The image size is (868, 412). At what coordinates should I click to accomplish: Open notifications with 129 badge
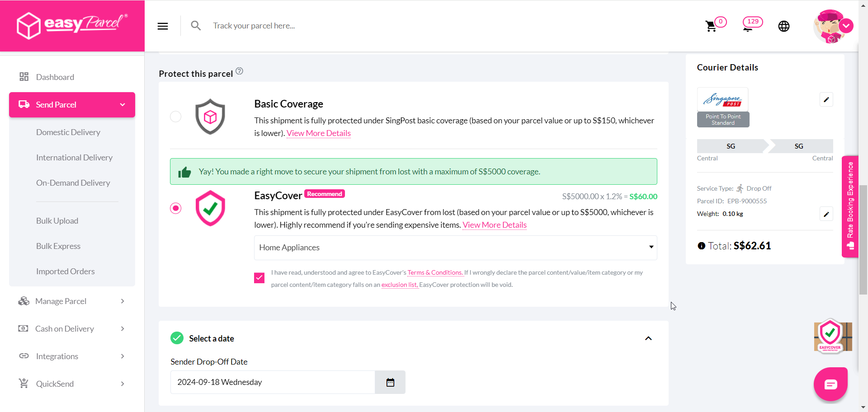(x=753, y=24)
